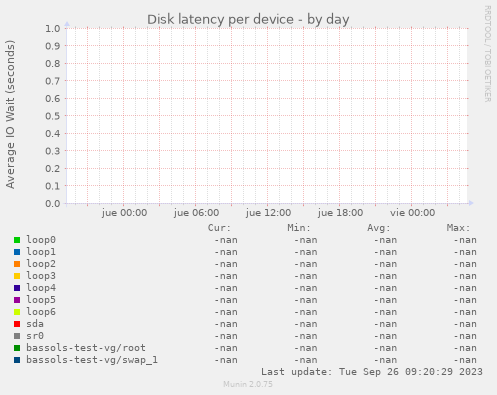Select the loop0 legend label

pos(41,240)
